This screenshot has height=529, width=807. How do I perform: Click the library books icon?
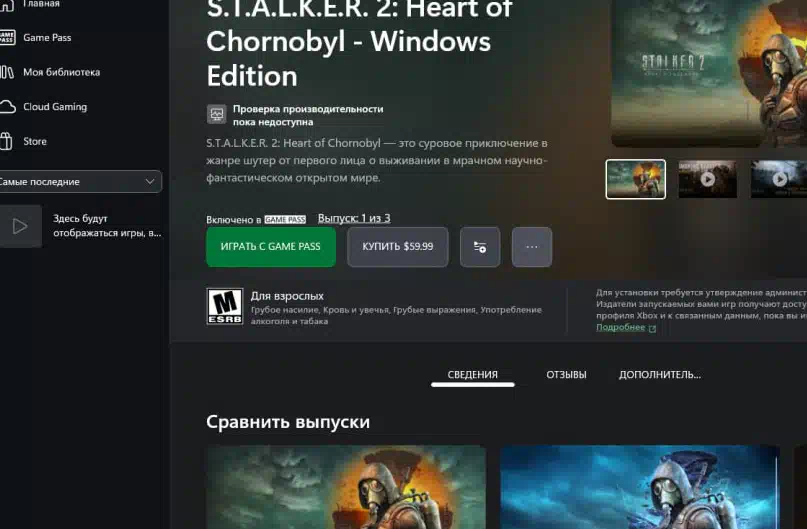tap(7, 72)
